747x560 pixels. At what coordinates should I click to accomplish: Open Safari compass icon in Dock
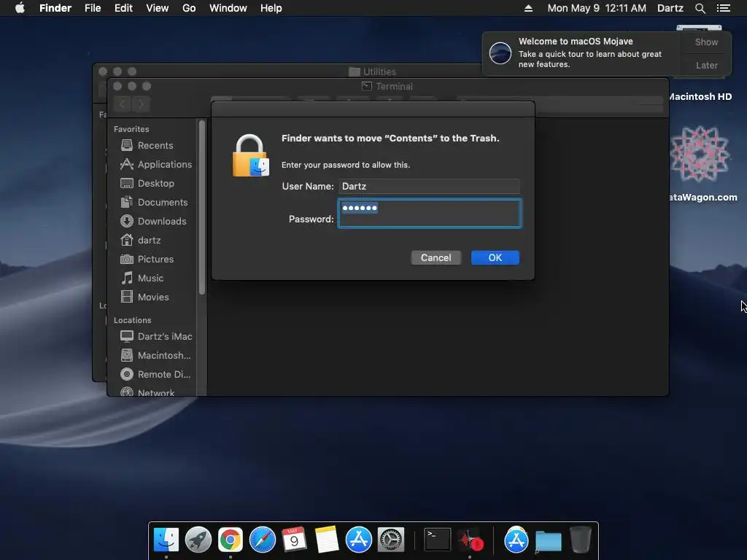tap(263, 540)
